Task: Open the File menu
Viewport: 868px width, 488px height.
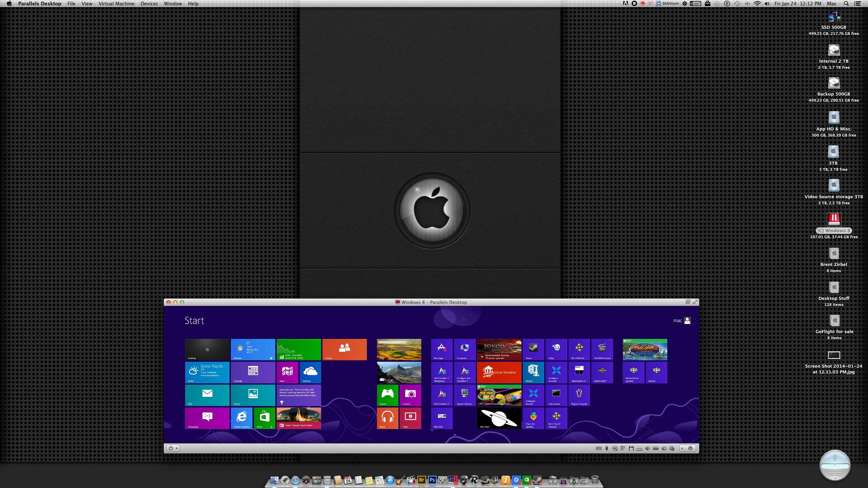Action: coord(71,4)
